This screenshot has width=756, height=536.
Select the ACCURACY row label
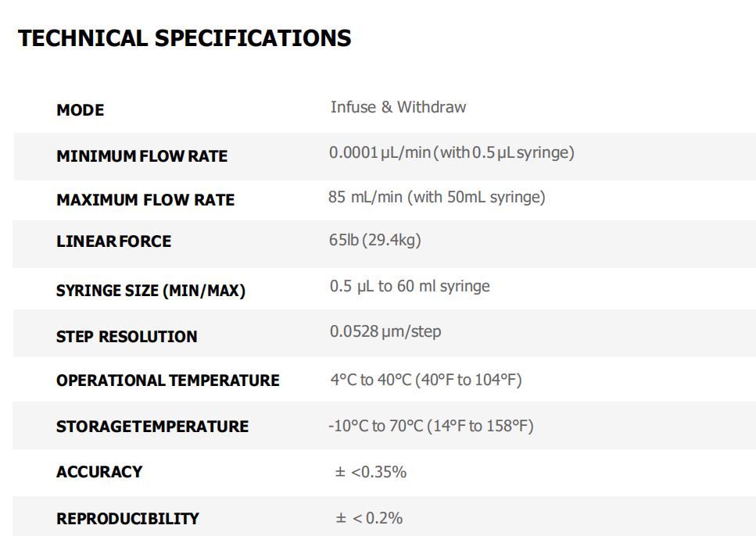tap(99, 472)
